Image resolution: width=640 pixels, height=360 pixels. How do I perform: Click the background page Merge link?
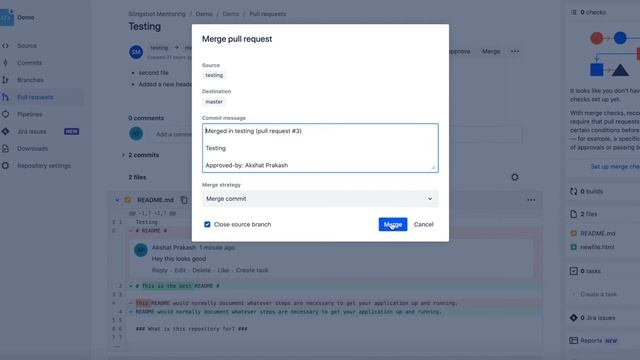[491, 51]
